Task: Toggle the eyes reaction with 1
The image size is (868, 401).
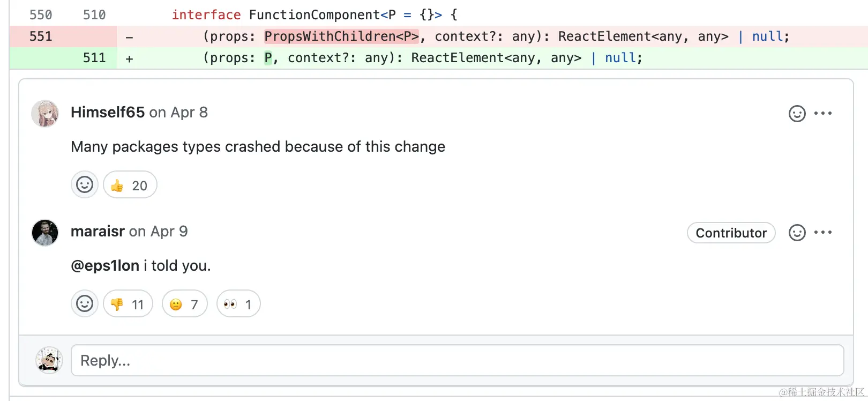Action: [238, 304]
